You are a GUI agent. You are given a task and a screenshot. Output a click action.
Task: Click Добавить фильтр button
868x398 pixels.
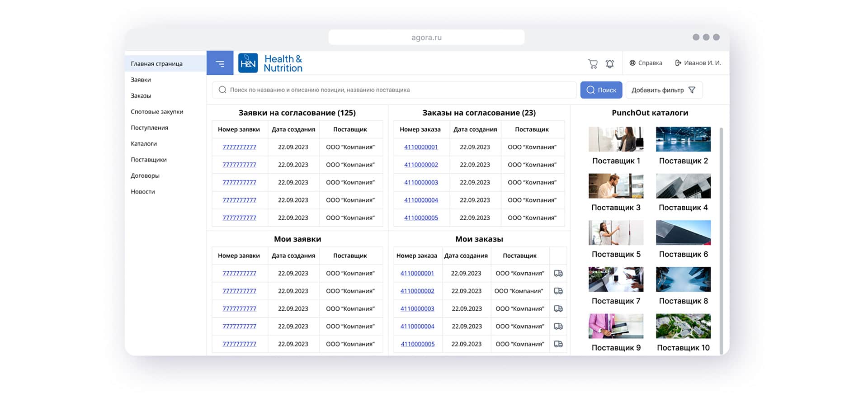point(664,90)
